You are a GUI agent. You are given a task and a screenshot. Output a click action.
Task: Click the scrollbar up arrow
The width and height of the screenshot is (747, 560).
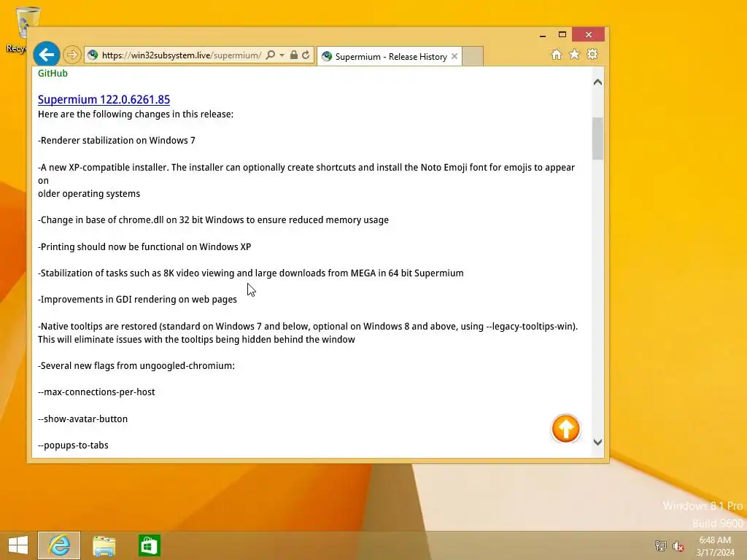pos(598,82)
